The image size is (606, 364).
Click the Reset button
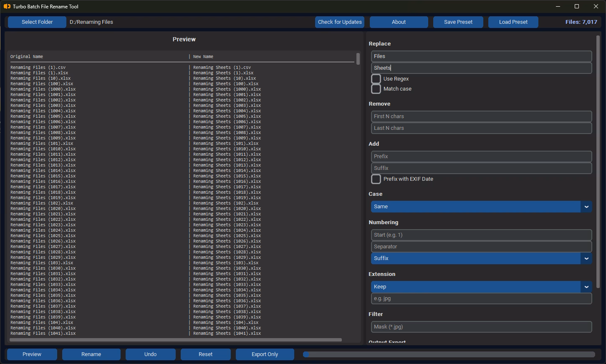coord(206,354)
